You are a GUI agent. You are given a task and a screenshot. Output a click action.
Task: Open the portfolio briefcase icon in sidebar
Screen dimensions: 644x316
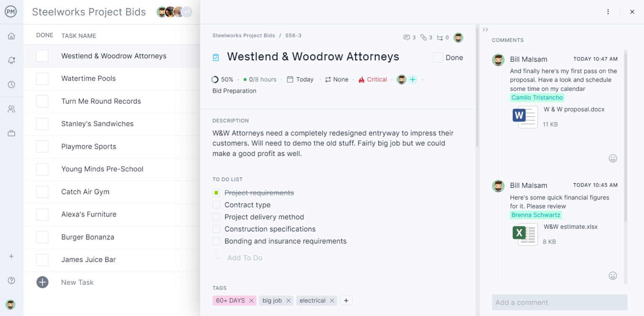tap(11, 133)
